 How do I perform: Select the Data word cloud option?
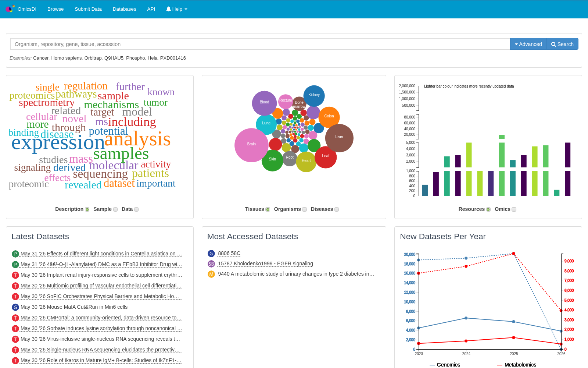pos(136,209)
